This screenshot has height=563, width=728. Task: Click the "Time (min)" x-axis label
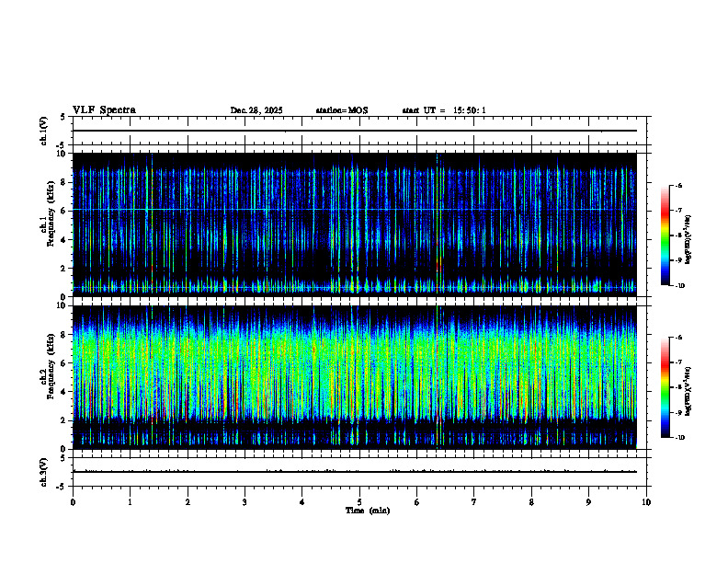tap(368, 511)
